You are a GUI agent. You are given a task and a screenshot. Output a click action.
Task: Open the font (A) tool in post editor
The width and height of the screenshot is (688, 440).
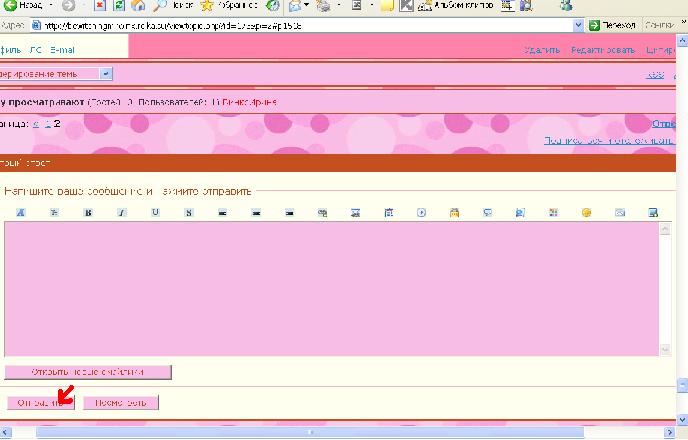click(x=20, y=213)
